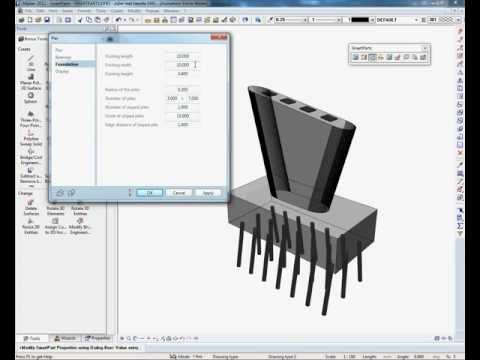The image size is (480, 360).
Task: Open the hatching pattern dropdown showing 301
Action: click(458, 20)
